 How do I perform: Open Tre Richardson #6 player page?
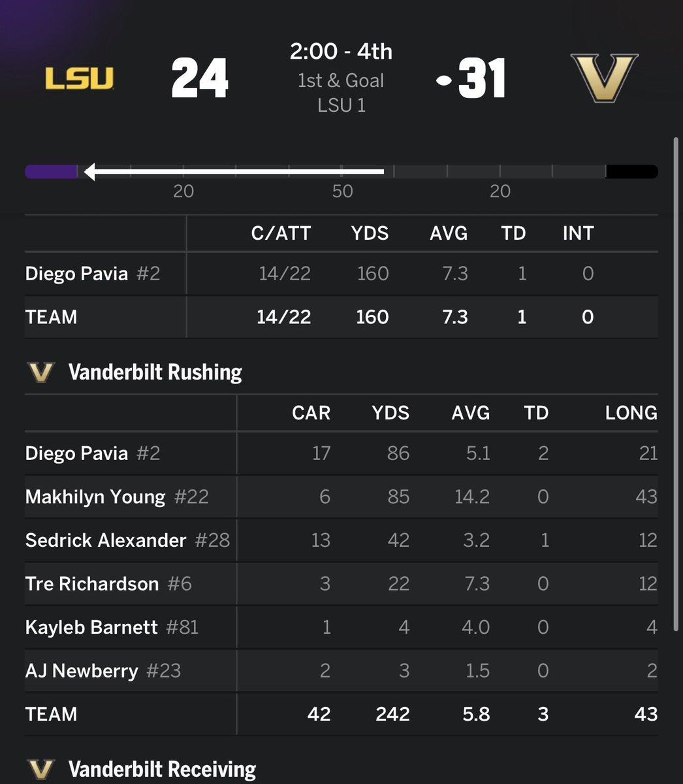108,583
